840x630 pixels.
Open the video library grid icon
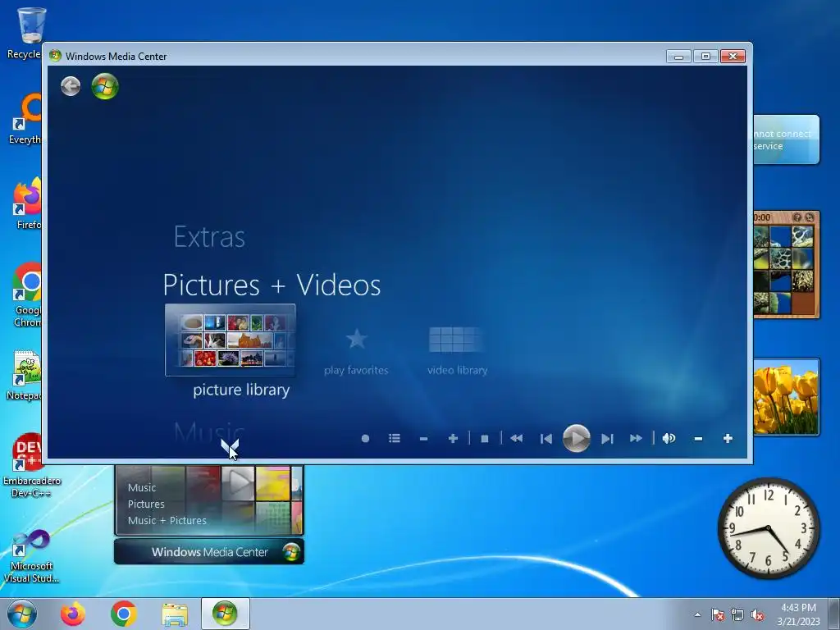pyautogui.click(x=455, y=340)
